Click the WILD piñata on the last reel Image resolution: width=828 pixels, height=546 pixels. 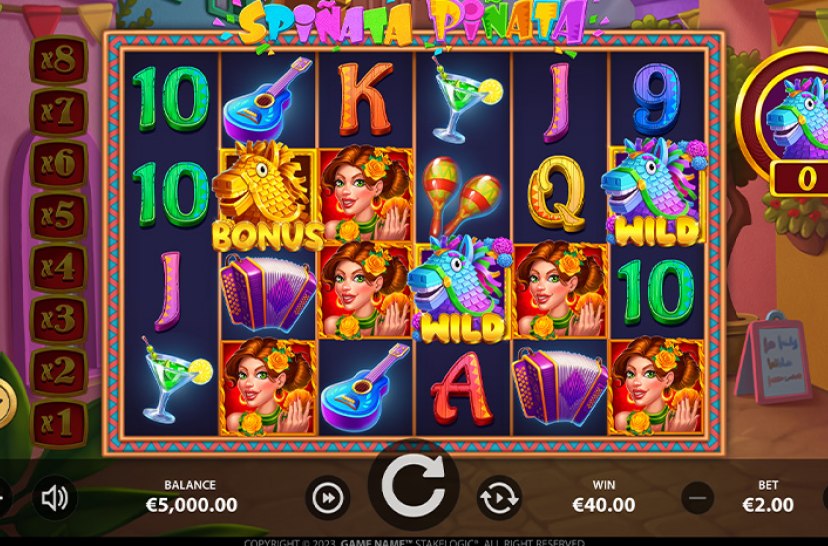pyautogui.click(x=655, y=192)
